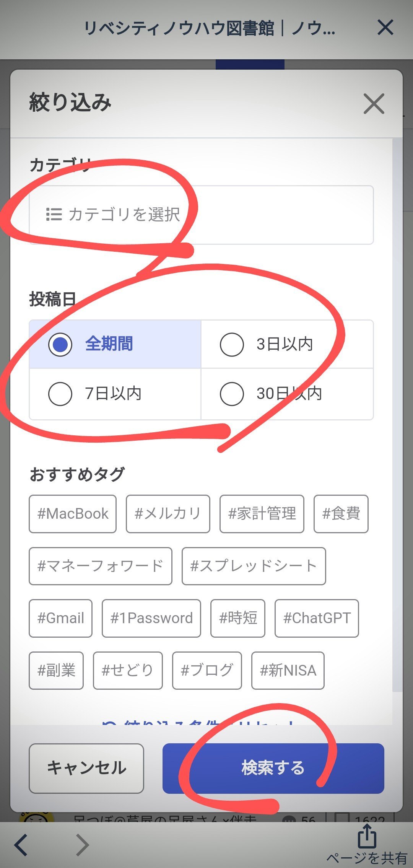Choose the #新NISA tag
Viewport: 413px width, 868px height.
pyautogui.click(x=288, y=671)
